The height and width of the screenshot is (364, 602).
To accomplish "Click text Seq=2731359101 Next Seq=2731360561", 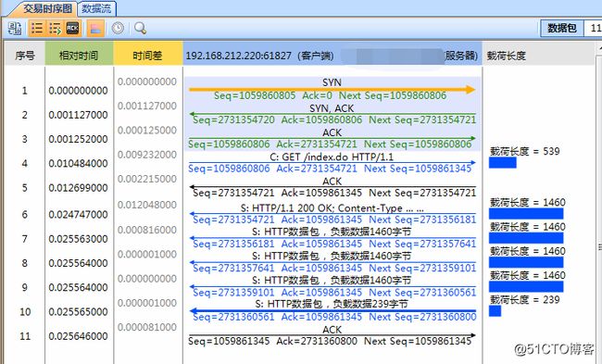I will click(x=334, y=293).
